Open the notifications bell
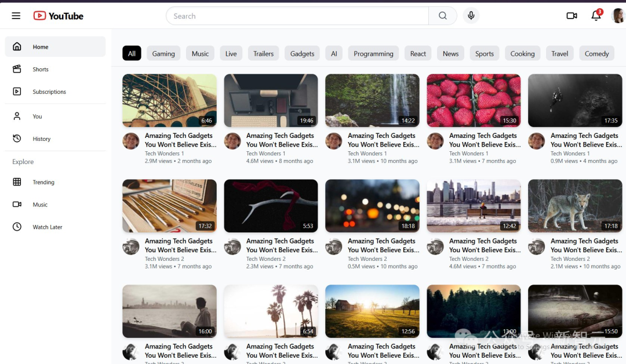 tap(596, 16)
